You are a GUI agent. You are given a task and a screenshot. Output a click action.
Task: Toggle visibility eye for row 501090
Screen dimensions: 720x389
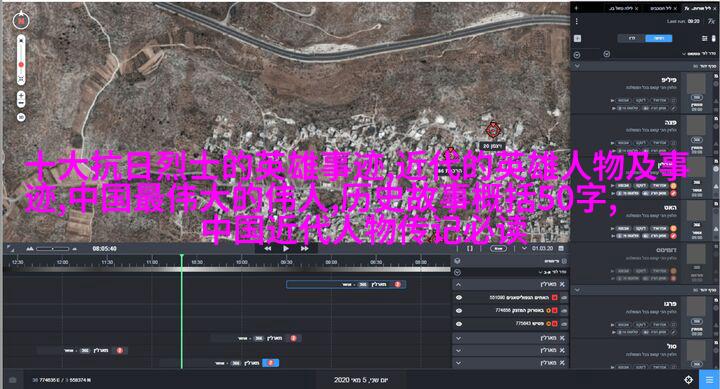pyautogui.click(x=459, y=298)
